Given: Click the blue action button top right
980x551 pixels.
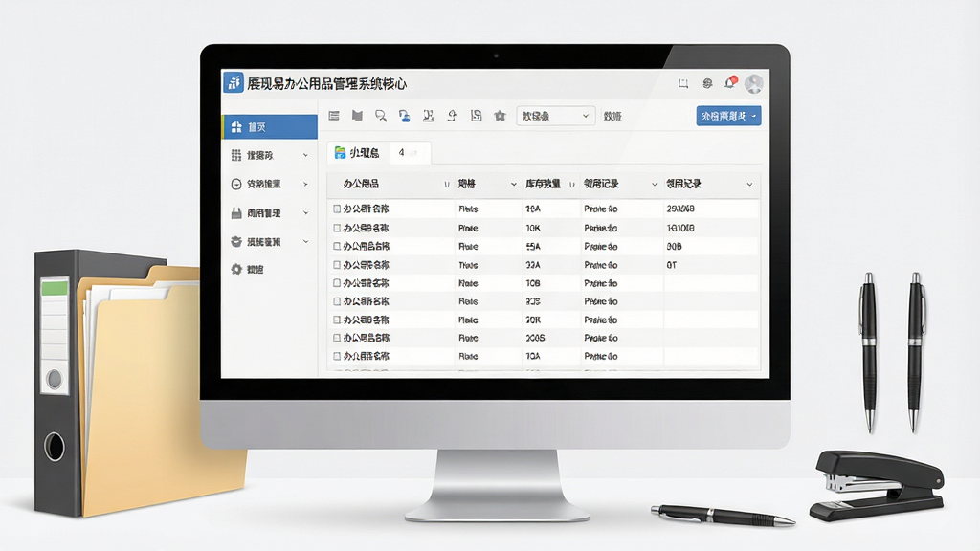Looking at the screenshot, I should (728, 116).
